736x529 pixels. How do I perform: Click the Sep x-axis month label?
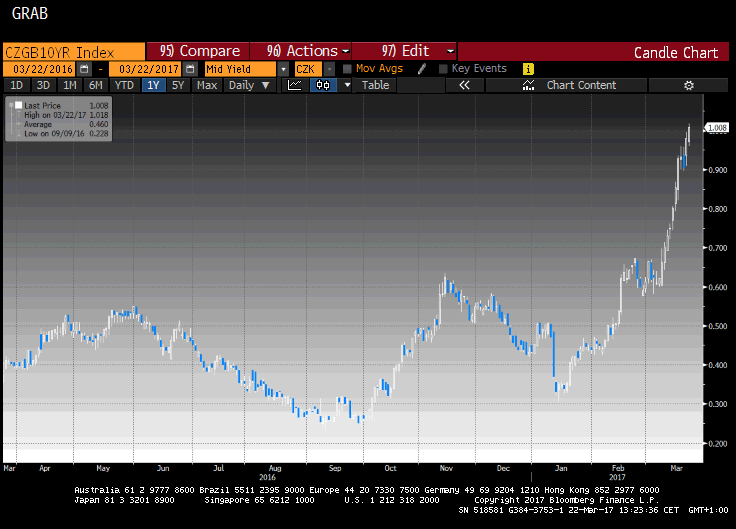coord(335,468)
